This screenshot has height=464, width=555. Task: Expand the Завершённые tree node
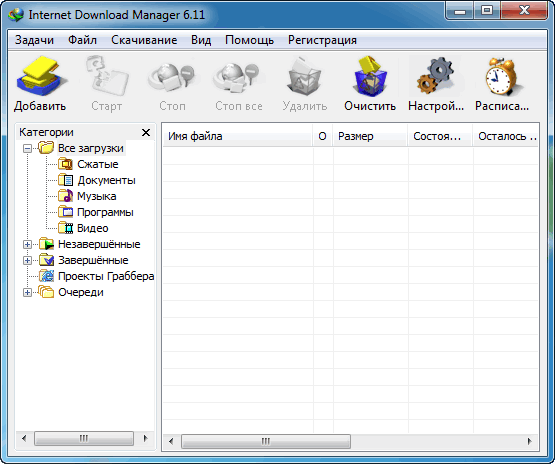27,260
